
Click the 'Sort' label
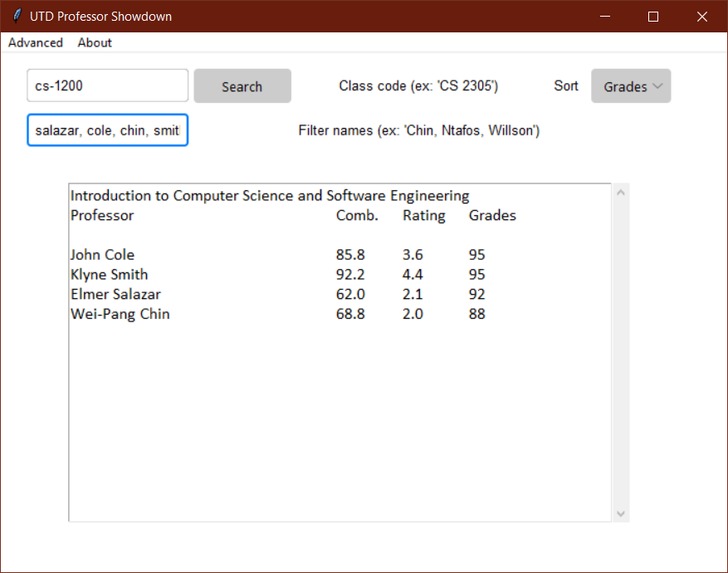pyautogui.click(x=566, y=85)
